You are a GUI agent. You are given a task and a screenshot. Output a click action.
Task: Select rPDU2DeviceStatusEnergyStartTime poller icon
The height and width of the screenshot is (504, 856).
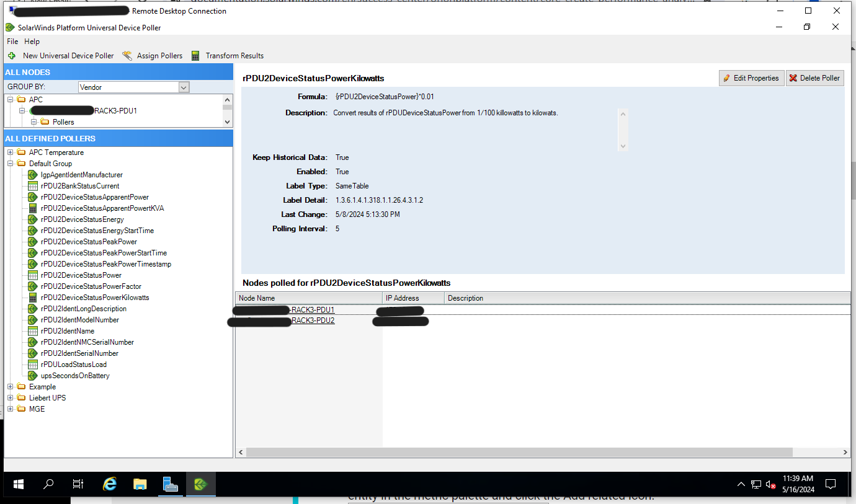(33, 231)
